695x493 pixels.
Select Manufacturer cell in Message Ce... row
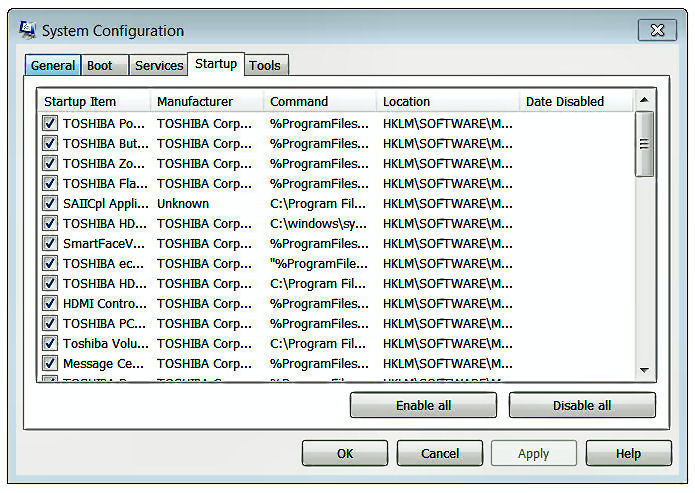click(x=204, y=364)
